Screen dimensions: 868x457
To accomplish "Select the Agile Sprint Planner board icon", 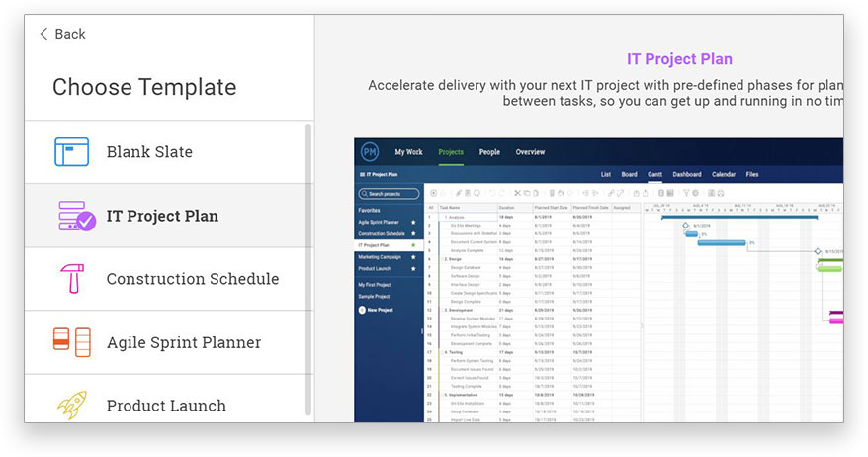I will 72,342.
